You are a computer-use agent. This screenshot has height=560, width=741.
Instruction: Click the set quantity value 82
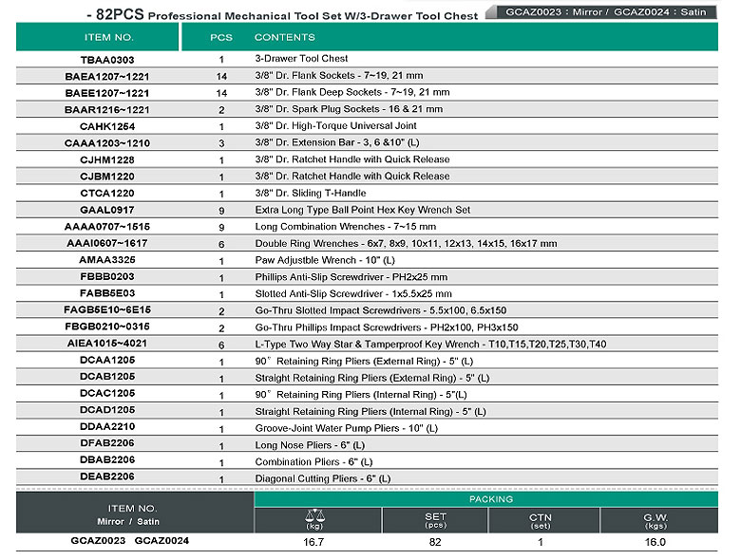coord(435,542)
